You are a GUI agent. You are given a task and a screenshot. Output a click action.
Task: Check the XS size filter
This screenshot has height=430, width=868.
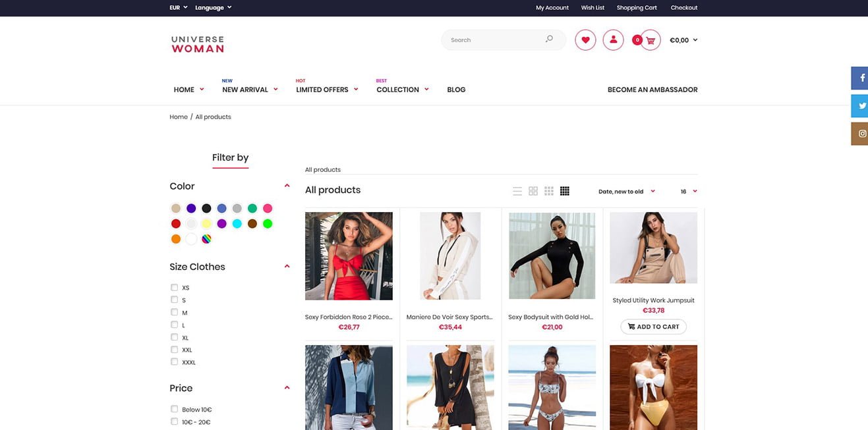tap(175, 288)
